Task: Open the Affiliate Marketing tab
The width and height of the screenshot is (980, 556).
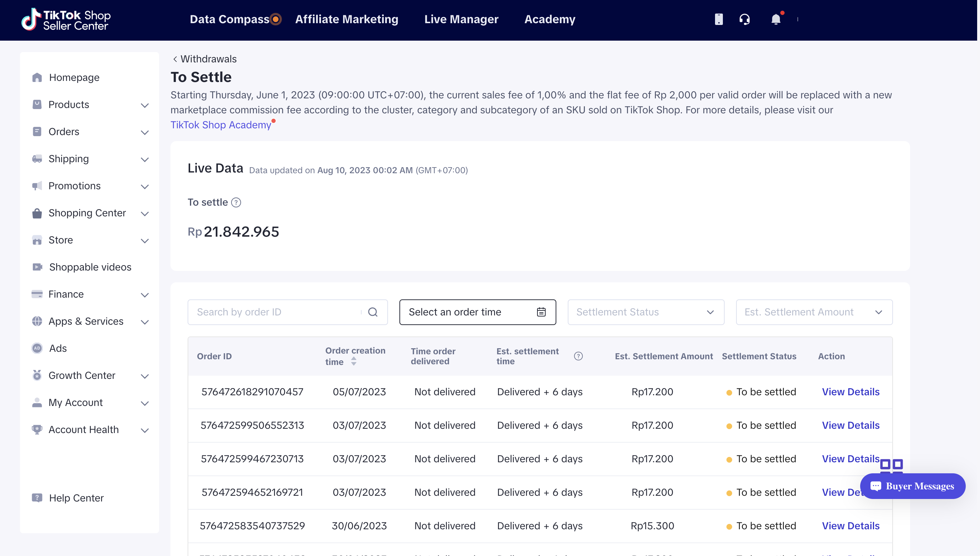Action: 347,19
